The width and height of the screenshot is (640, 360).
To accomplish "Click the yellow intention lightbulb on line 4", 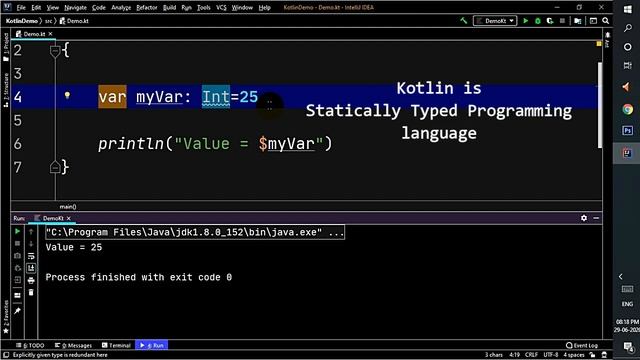I will 67,96.
